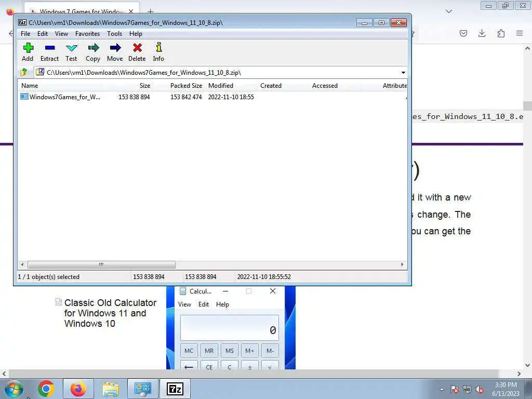
Task: Click the 7-Zip horizontal scrollbar thumb
Action: point(101,264)
